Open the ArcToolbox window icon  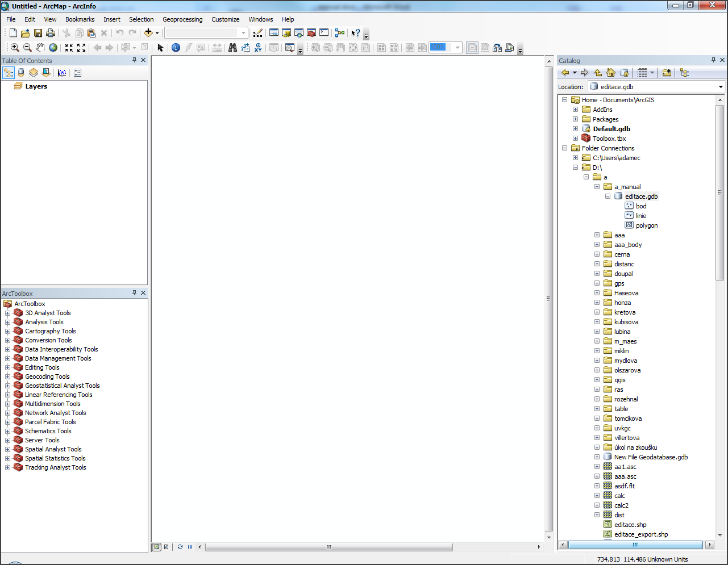pyautogui.click(x=311, y=33)
